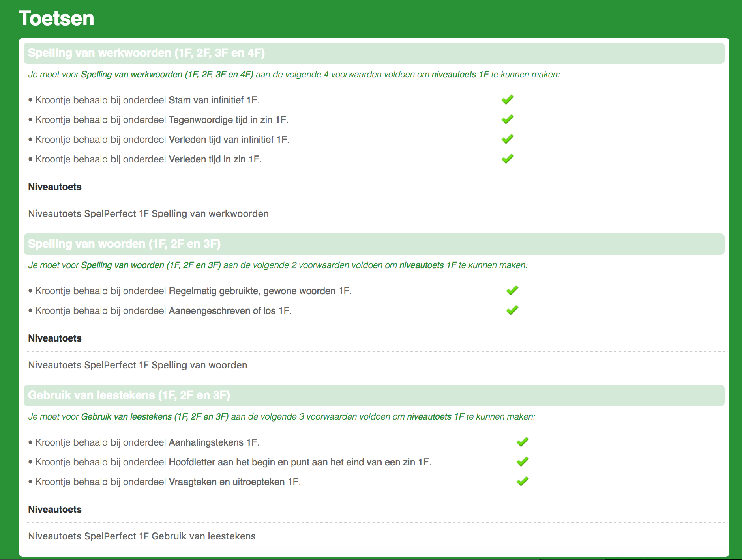
Task: Click the checkmark next to Vraagteken en uitroepteken 1F
Action: (523, 482)
